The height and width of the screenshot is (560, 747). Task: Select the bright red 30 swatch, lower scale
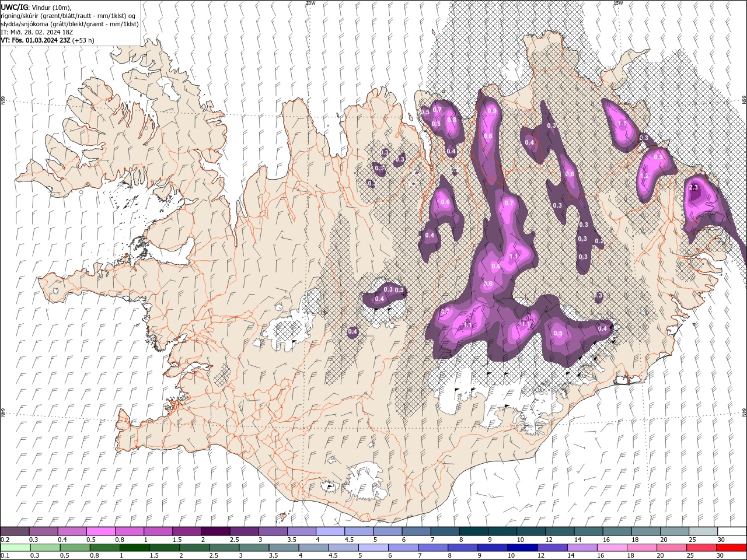tap(732, 548)
